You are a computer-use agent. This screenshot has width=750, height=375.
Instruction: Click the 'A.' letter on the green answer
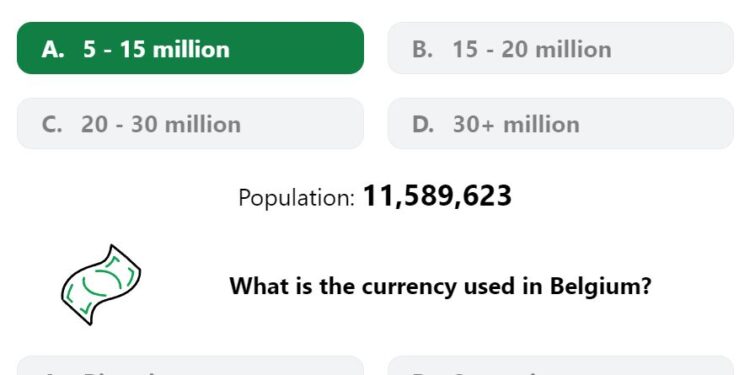(53, 49)
